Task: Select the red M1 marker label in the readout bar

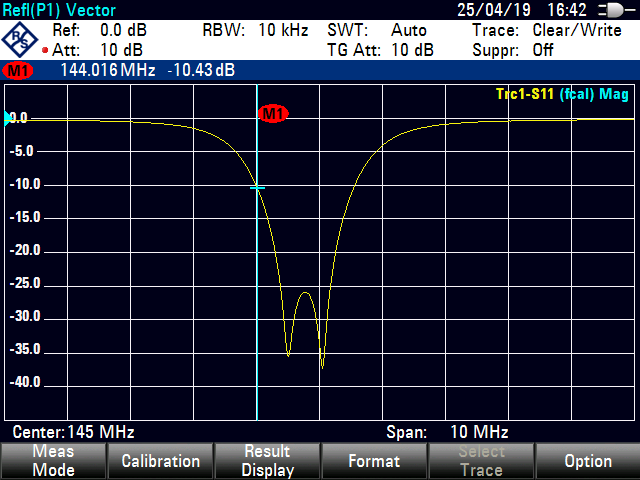Action: pyautogui.click(x=18, y=71)
